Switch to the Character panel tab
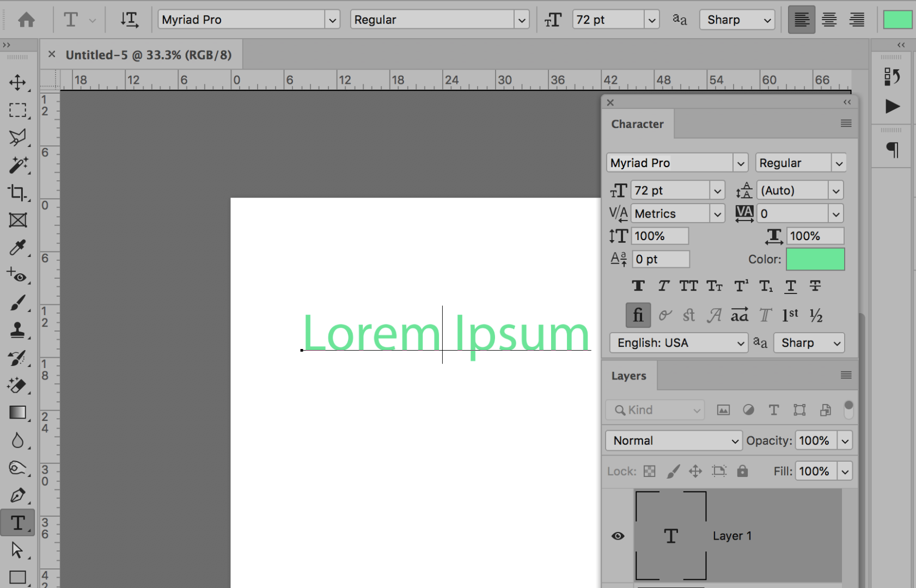 pyautogui.click(x=637, y=124)
